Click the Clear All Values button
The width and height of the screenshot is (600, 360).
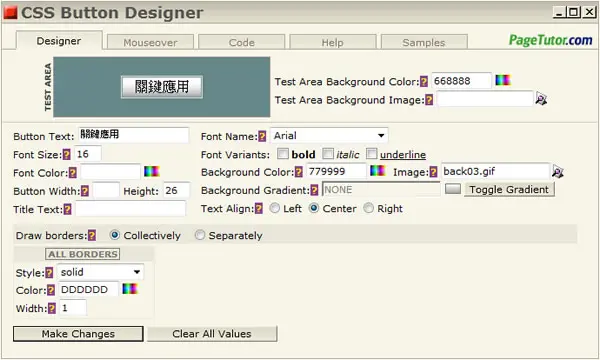212,334
